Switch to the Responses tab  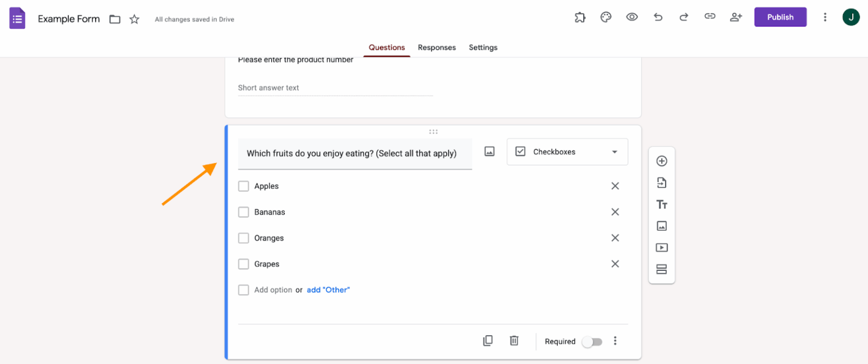(436, 47)
